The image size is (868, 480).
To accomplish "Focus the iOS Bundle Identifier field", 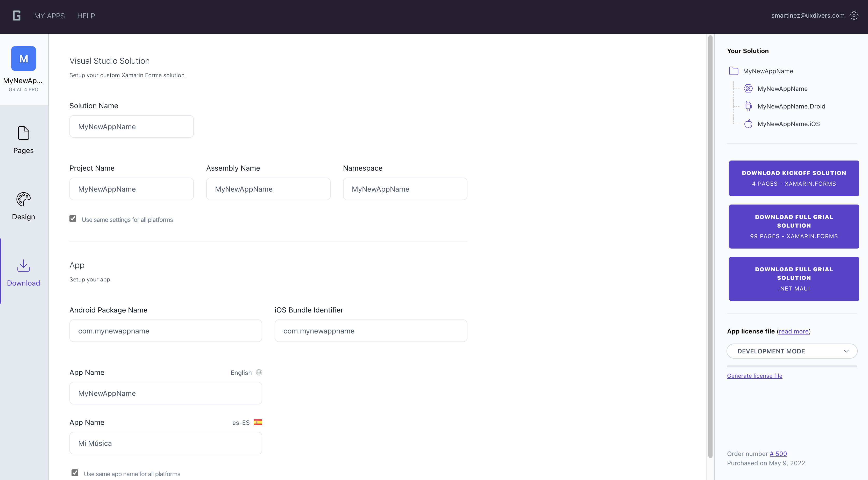I will click(x=371, y=331).
